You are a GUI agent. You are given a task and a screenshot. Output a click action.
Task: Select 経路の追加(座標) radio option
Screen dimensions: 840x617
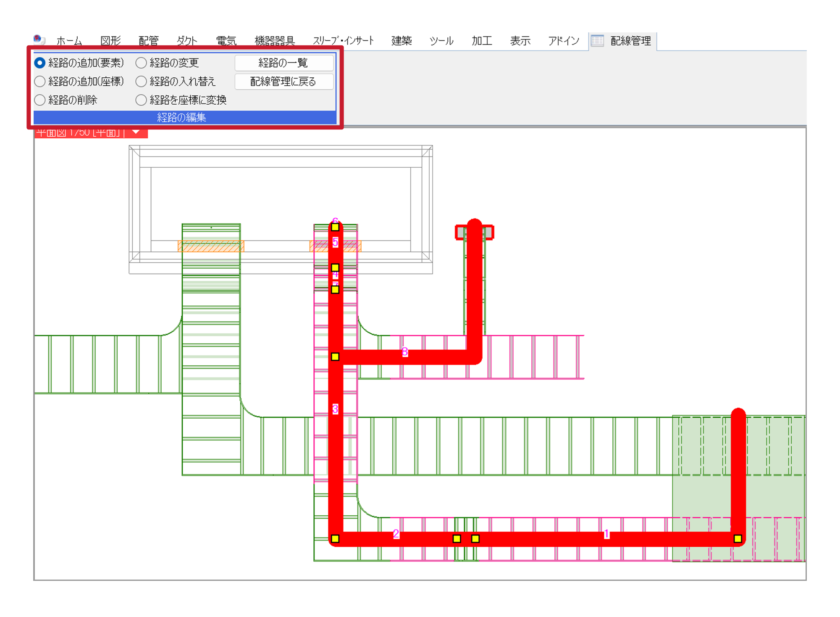(40, 81)
